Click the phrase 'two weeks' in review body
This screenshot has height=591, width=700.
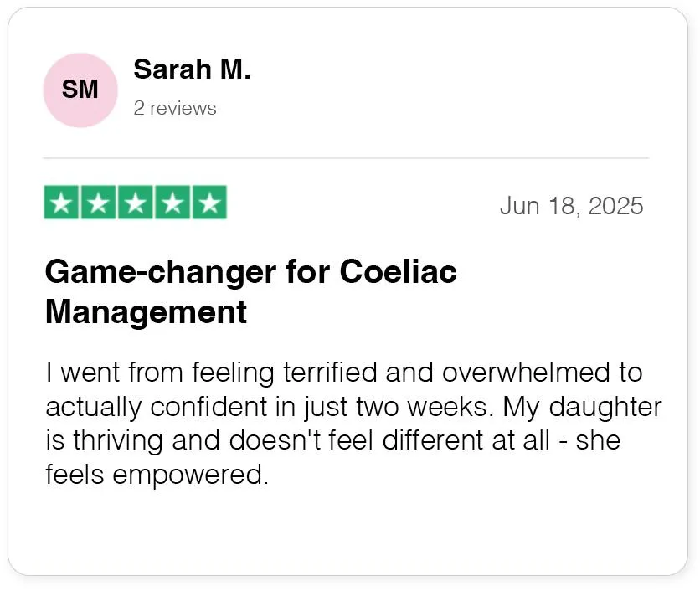[x=425, y=407]
